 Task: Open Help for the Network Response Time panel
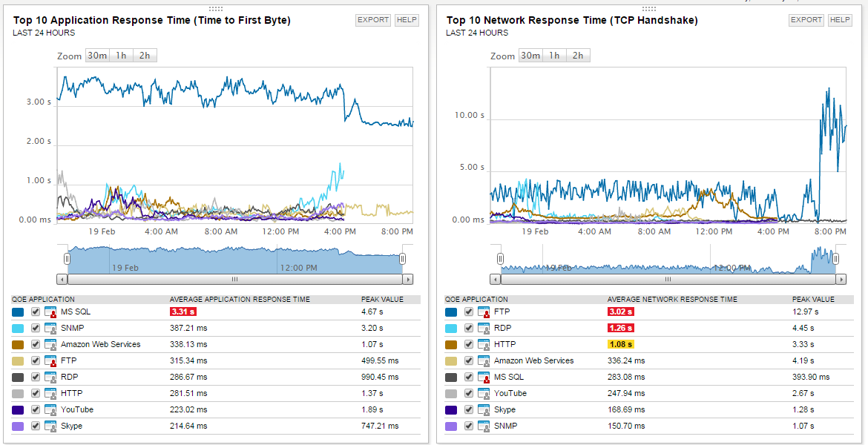pyautogui.click(x=840, y=20)
